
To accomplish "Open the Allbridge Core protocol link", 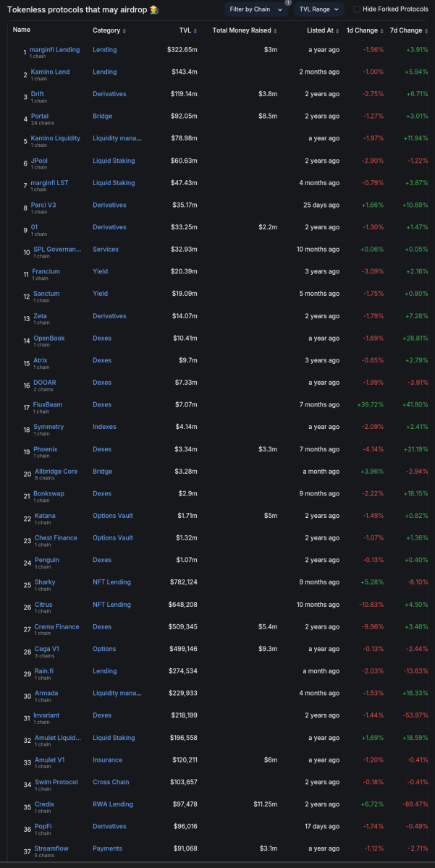I will coord(56,471).
